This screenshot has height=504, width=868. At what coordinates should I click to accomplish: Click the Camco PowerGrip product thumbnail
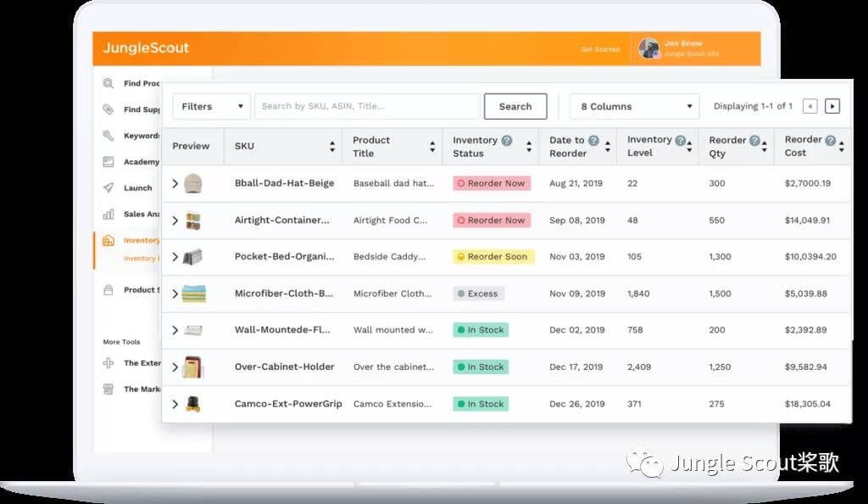(x=193, y=405)
